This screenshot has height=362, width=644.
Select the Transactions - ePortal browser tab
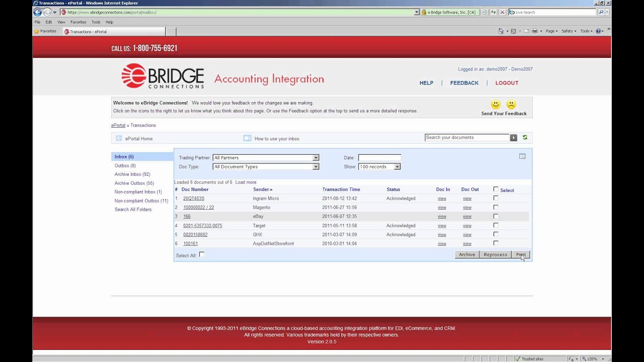tap(114, 32)
